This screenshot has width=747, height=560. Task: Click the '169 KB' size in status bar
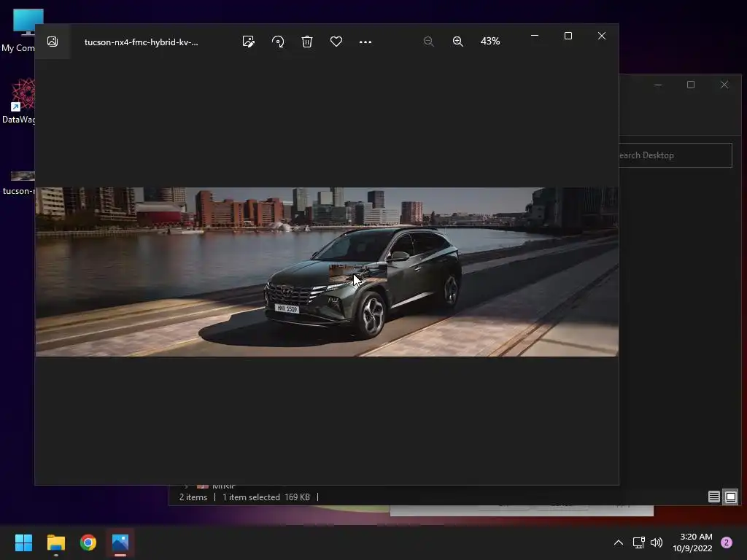[x=298, y=497]
